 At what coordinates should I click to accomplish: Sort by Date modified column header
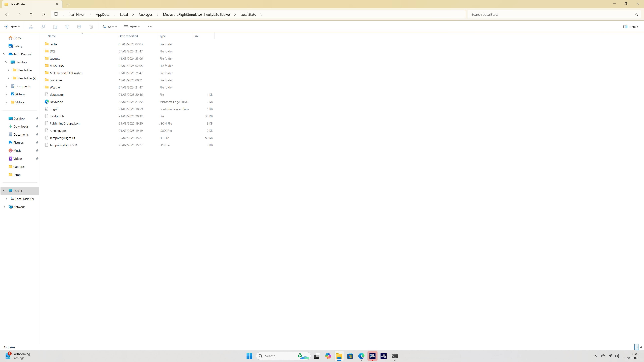128,36
